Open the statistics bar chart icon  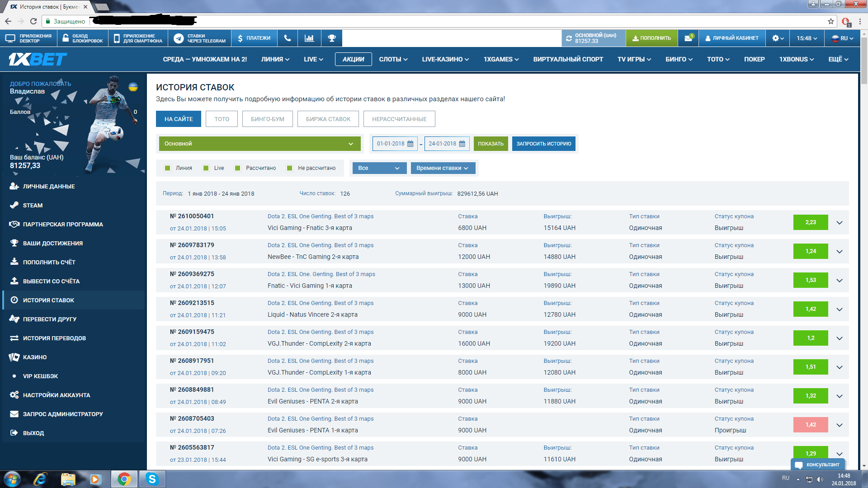(309, 38)
